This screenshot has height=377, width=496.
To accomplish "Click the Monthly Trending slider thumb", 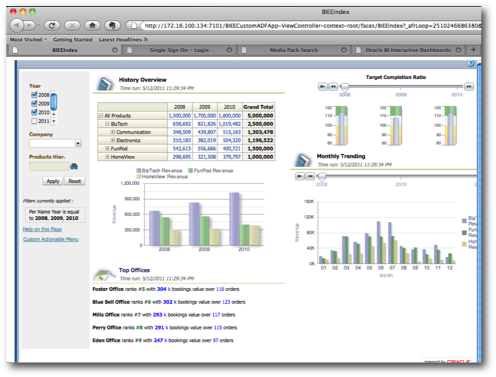I will (322, 176).
